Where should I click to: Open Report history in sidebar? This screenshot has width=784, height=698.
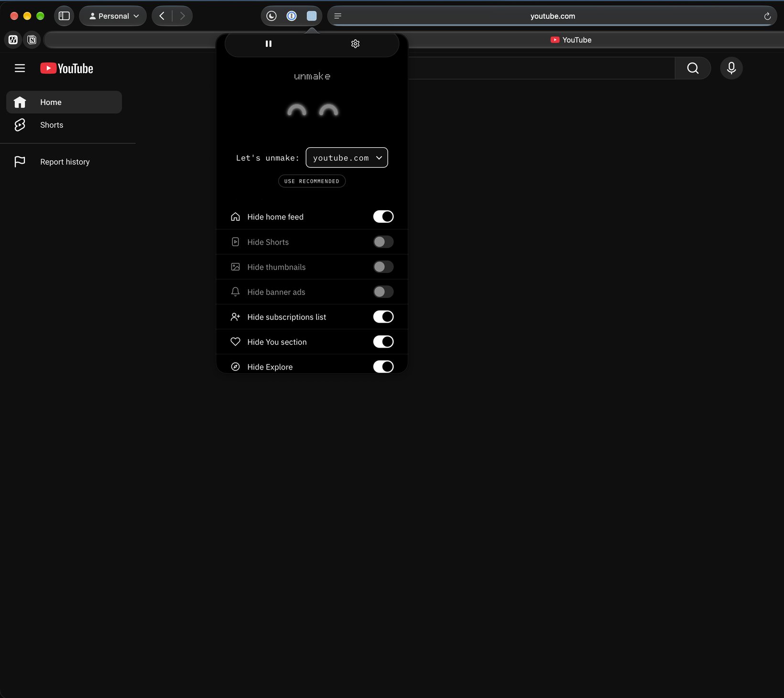click(x=64, y=162)
